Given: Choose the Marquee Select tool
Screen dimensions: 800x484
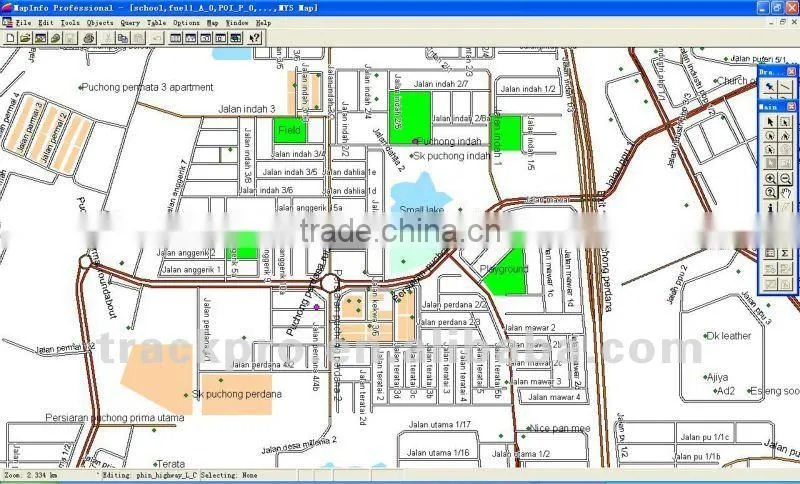Looking at the screenshot, I should tap(785, 121).
